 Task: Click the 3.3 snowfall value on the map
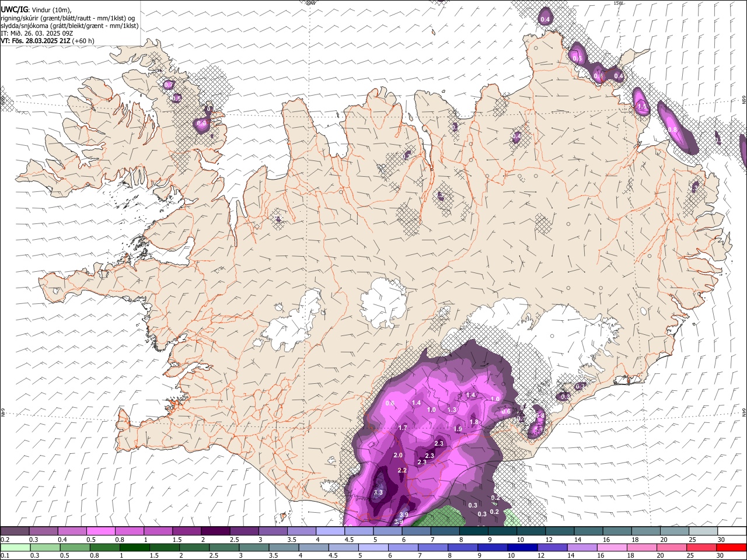(x=378, y=492)
